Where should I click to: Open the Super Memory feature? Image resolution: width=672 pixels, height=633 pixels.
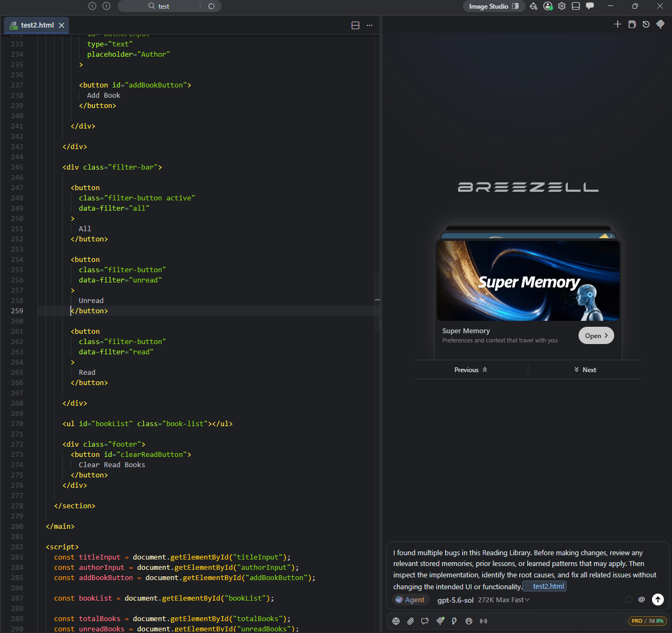[x=596, y=335]
